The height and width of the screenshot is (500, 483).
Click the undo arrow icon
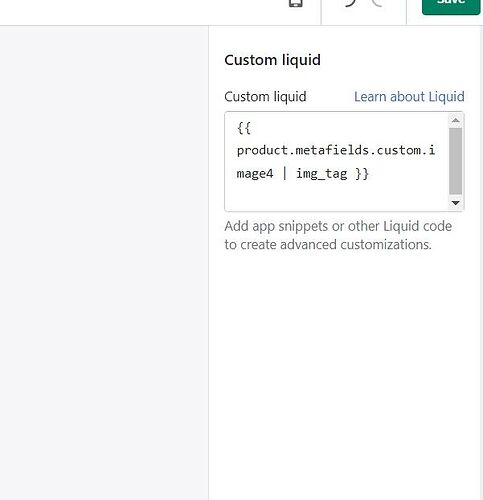(350, 3)
